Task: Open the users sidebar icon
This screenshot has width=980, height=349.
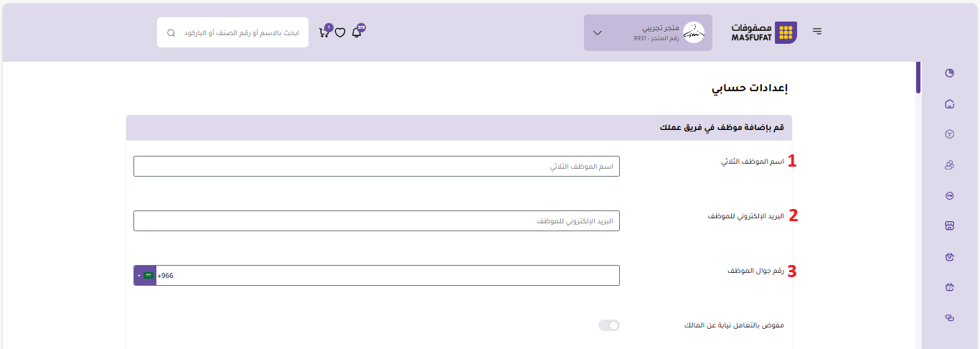Action: (950, 165)
